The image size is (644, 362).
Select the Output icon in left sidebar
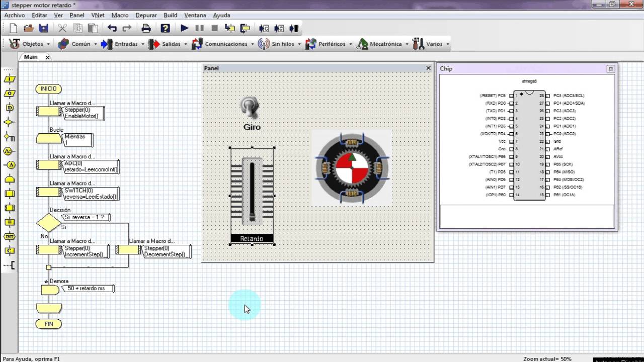(x=9, y=94)
